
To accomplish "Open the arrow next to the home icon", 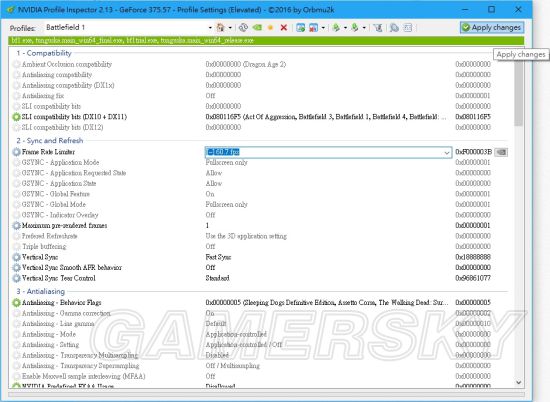I will point(230,27).
